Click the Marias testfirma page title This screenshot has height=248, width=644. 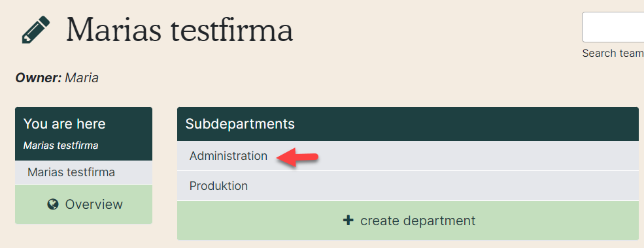pyautogui.click(x=180, y=29)
